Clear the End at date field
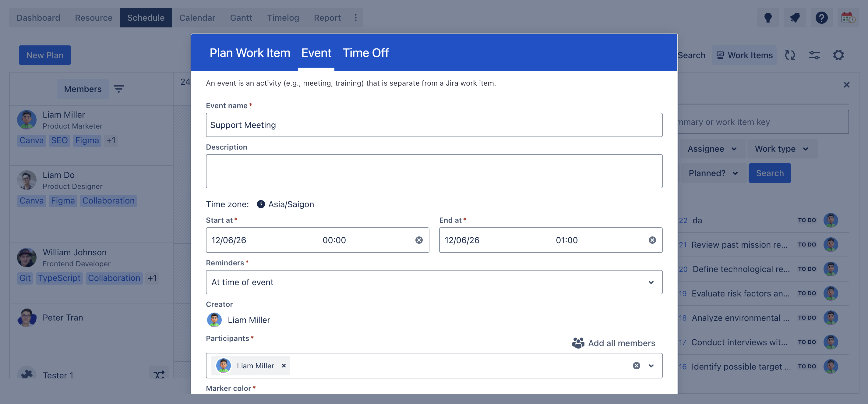Screen dimensions: 868x404 coord(652,240)
